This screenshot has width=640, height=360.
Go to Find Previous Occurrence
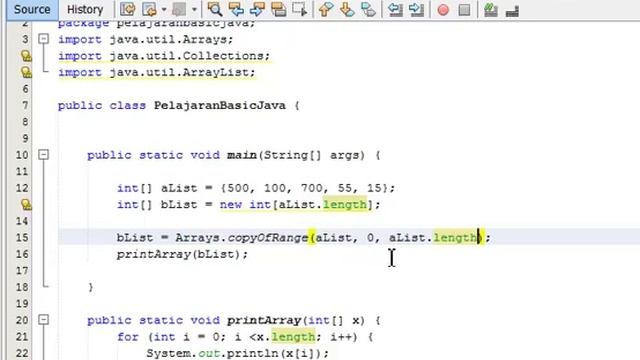click(236, 9)
